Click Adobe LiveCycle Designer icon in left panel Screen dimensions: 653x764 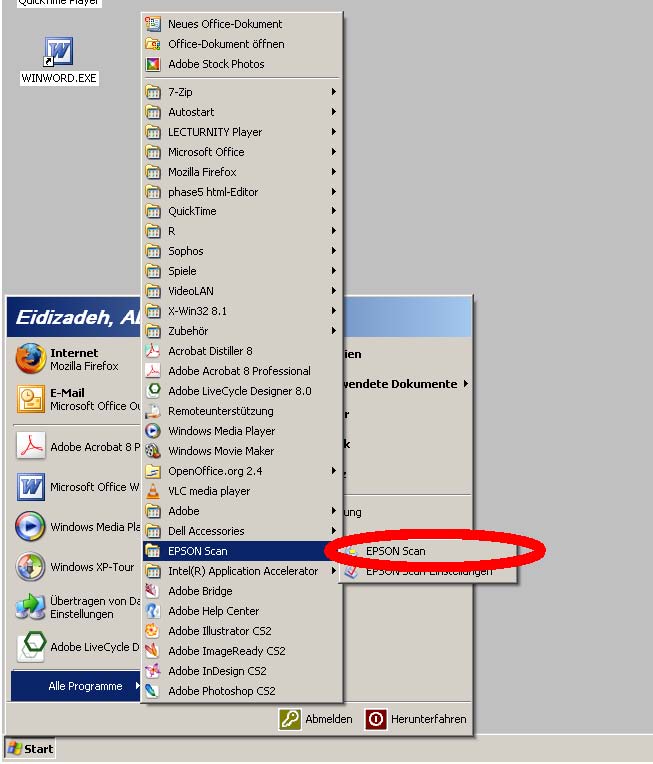tap(32, 647)
